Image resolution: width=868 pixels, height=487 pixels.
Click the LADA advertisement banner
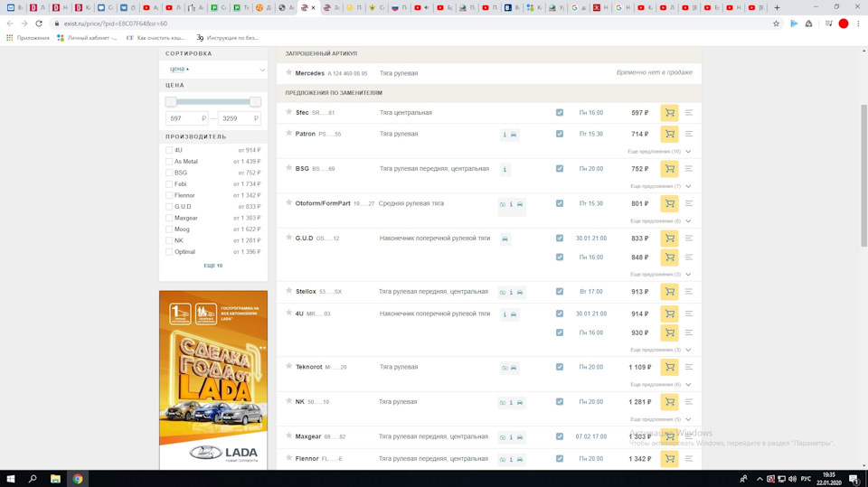213,380
